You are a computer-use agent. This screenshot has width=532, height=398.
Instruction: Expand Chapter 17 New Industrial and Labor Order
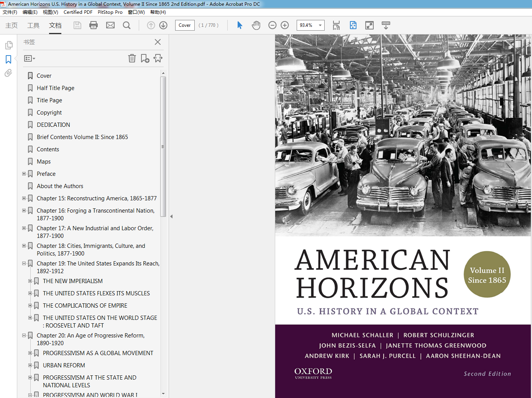24,228
